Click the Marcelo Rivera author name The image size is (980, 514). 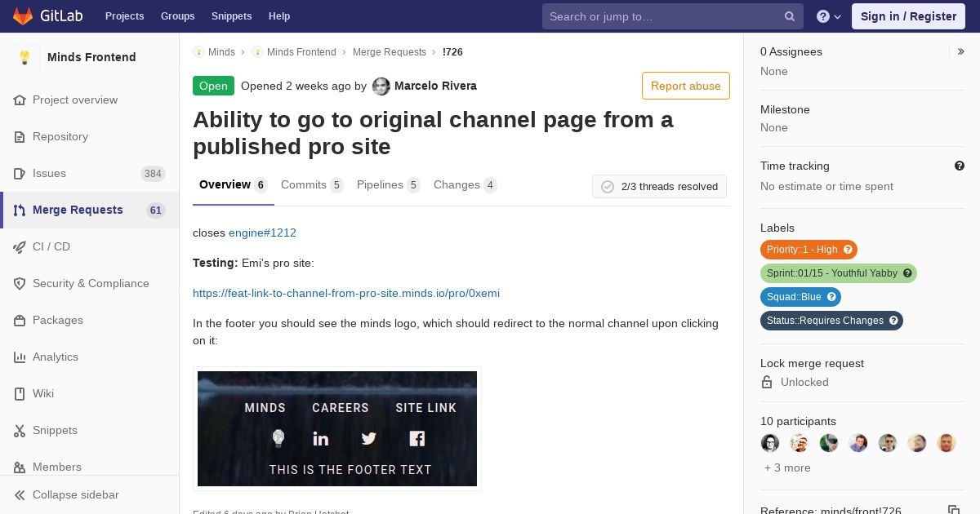coord(435,86)
